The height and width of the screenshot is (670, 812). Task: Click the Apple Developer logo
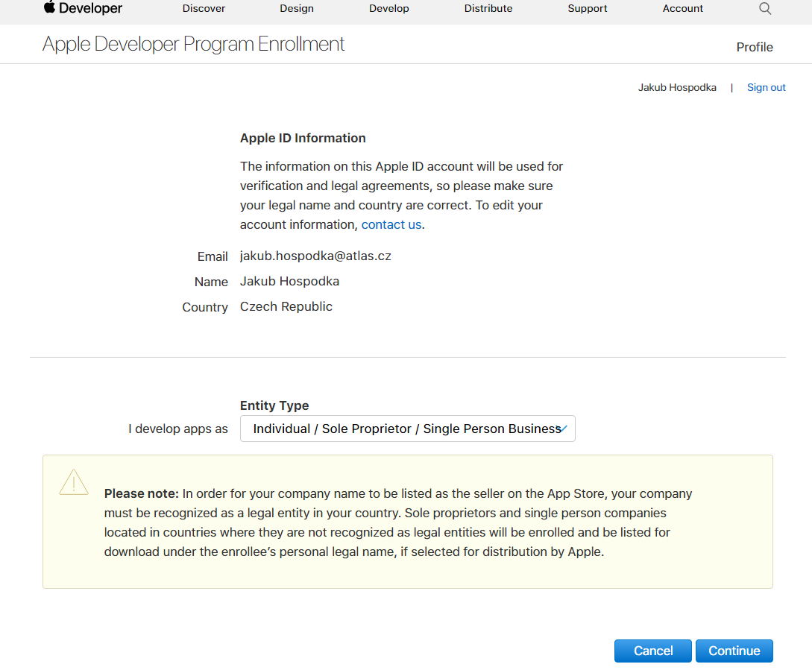pyautogui.click(x=82, y=8)
